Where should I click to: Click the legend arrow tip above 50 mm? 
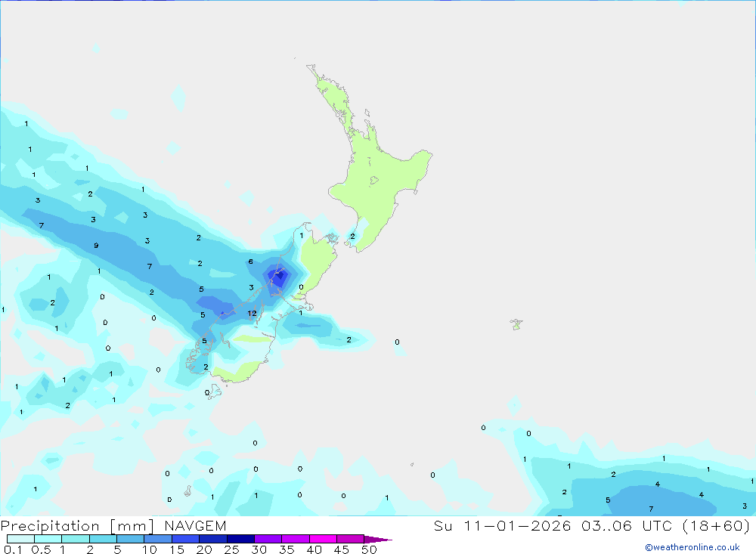(x=377, y=540)
